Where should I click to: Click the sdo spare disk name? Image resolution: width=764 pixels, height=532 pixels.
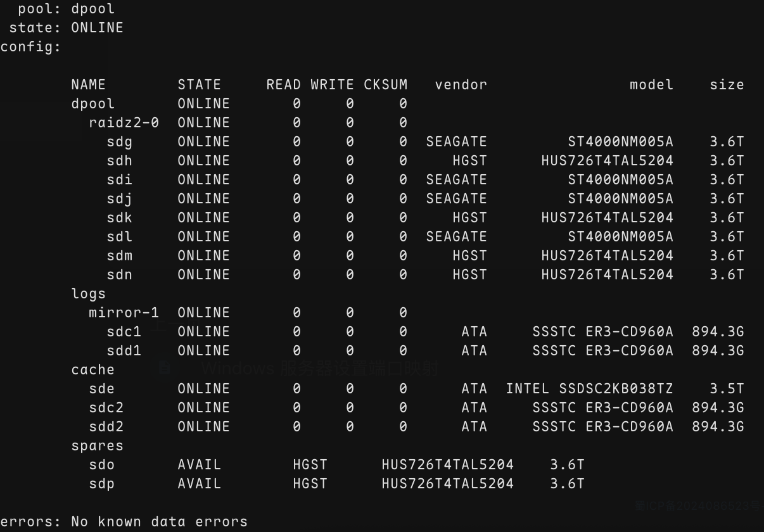pyautogui.click(x=102, y=465)
